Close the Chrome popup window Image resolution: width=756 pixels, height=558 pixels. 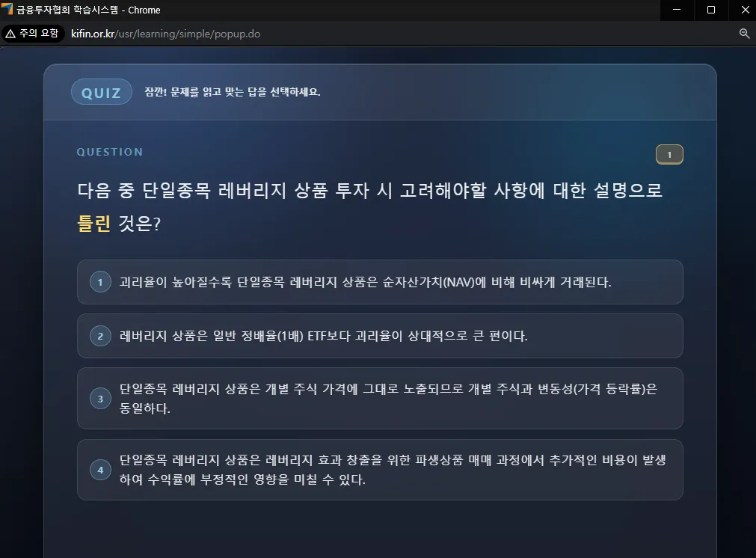pyautogui.click(x=745, y=10)
